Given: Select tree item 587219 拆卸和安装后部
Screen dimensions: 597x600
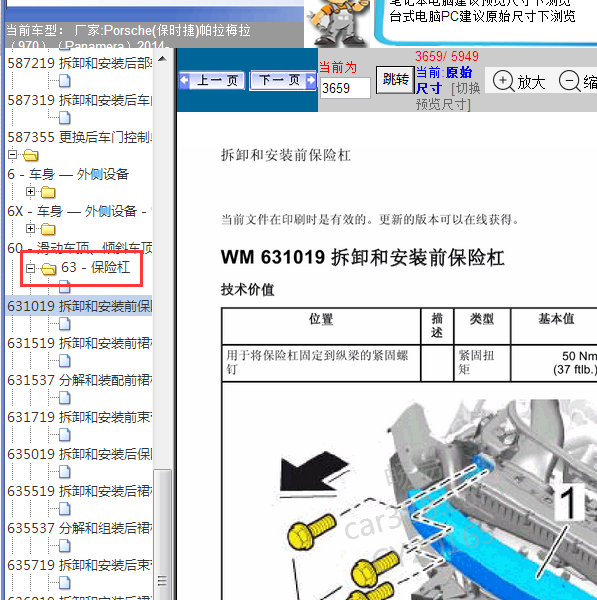Looking at the screenshot, I should click(x=80, y=63).
